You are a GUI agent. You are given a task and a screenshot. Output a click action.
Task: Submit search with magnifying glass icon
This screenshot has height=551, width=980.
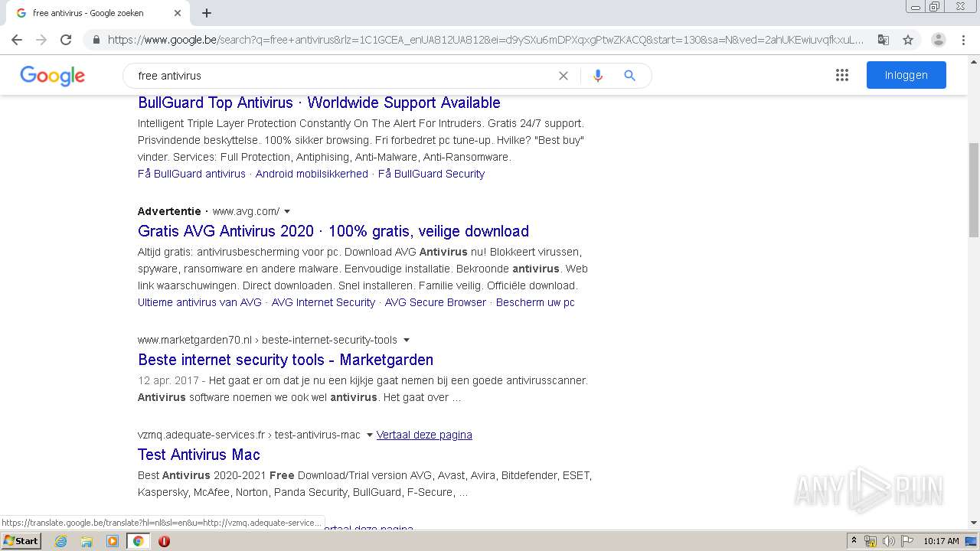pyautogui.click(x=630, y=76)
